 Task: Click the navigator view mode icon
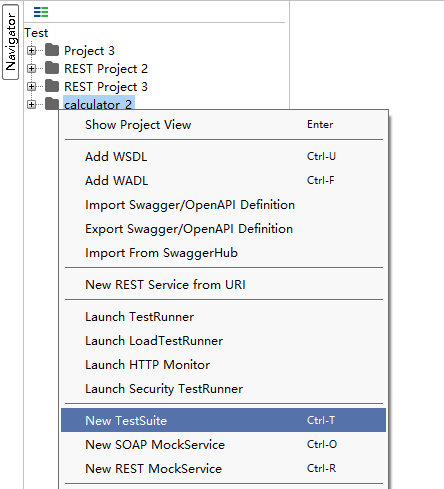coord(41,12)
